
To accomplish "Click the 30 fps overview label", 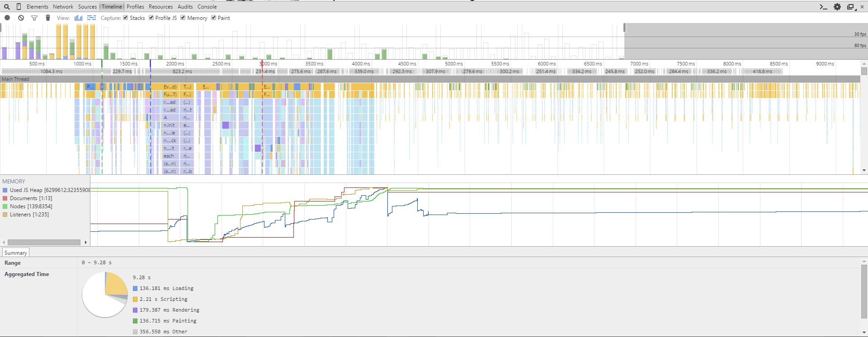I will (x=860, y=34).
